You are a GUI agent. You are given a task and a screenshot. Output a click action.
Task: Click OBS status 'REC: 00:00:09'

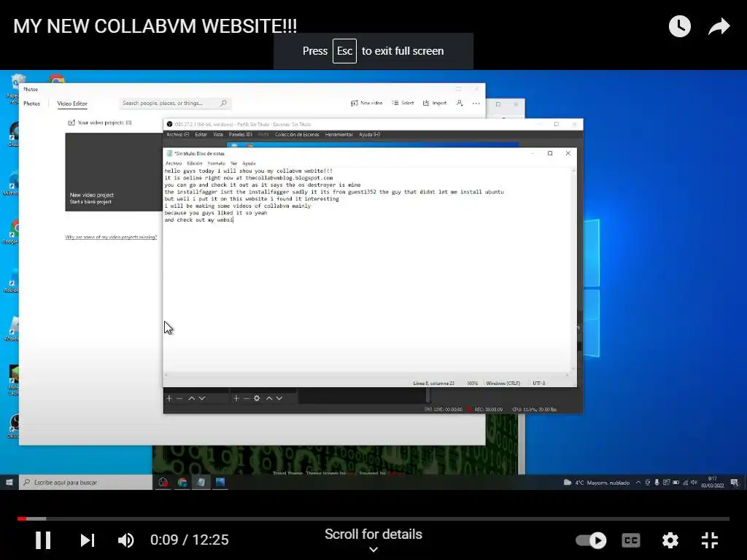pos(488,410)
